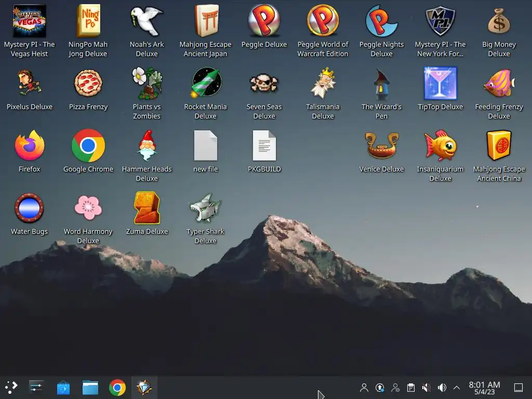Open Firefox desktop shortcut
Viewport: 532px width, 399px height.
(29, 145)
